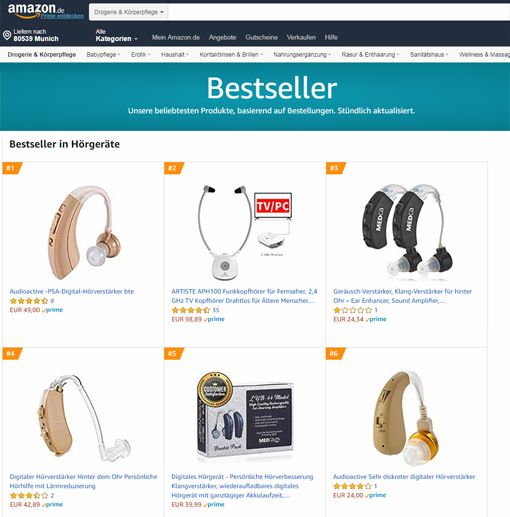Click the one-star rating of Geräusch-Verstärker

point(352,310)
